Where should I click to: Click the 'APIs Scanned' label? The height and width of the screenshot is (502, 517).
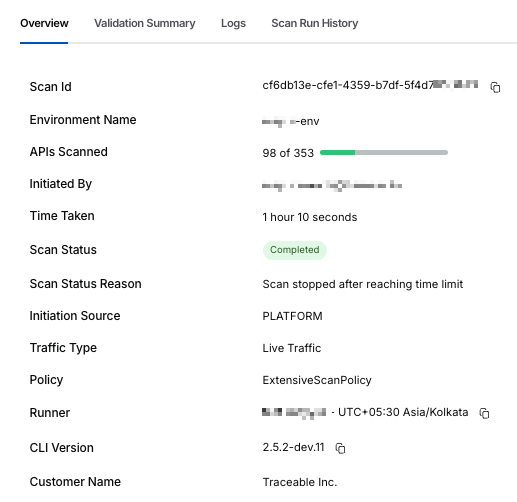(68, 152)
